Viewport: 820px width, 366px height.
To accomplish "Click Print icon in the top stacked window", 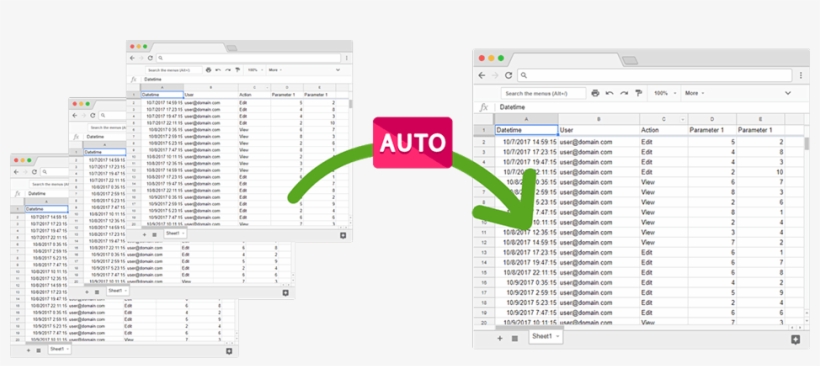I will (209, 70).
